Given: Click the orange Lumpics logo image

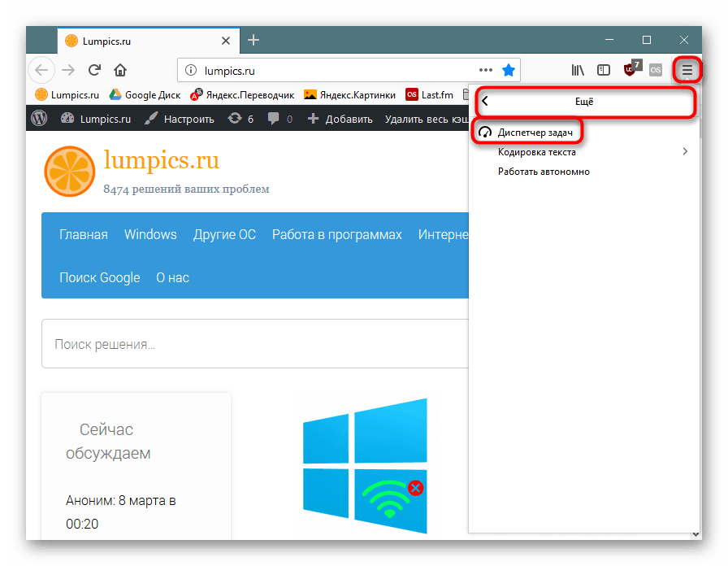Looking at the screenshot, I should (70, 172).
